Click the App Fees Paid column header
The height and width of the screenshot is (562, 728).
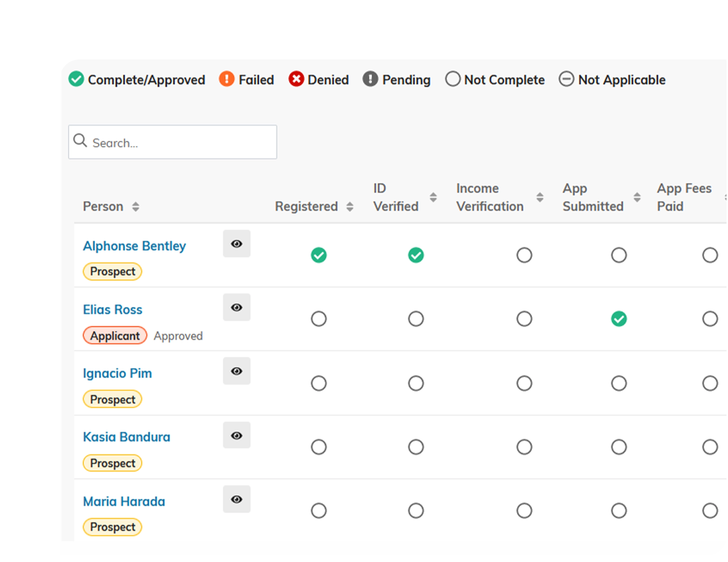point(684,198)
